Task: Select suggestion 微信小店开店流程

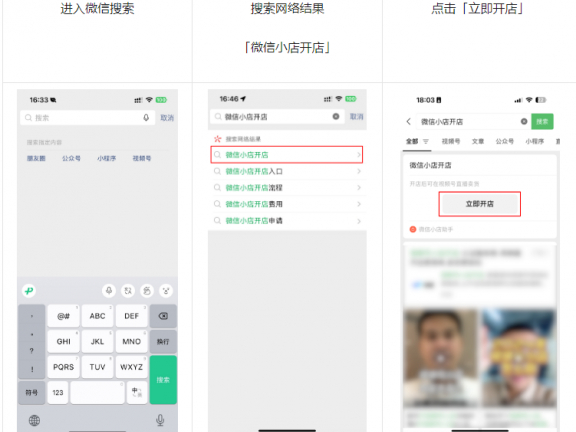Action: pos(288,188)
